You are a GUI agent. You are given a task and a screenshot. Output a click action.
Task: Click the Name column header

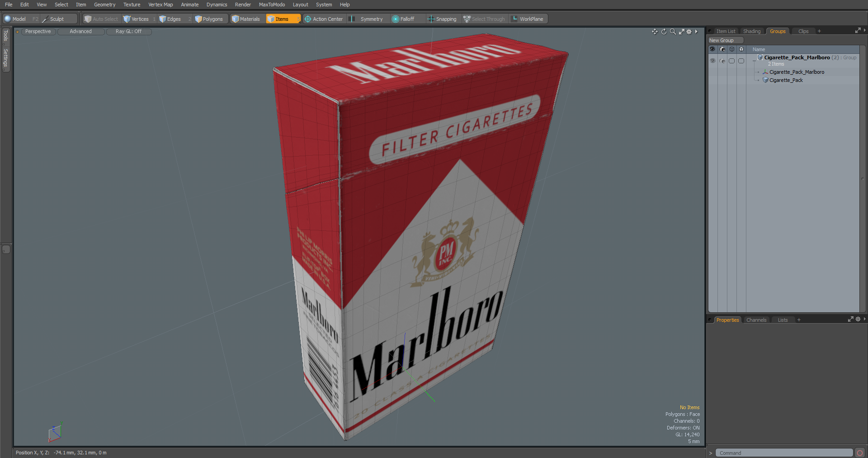click(759, 49)
